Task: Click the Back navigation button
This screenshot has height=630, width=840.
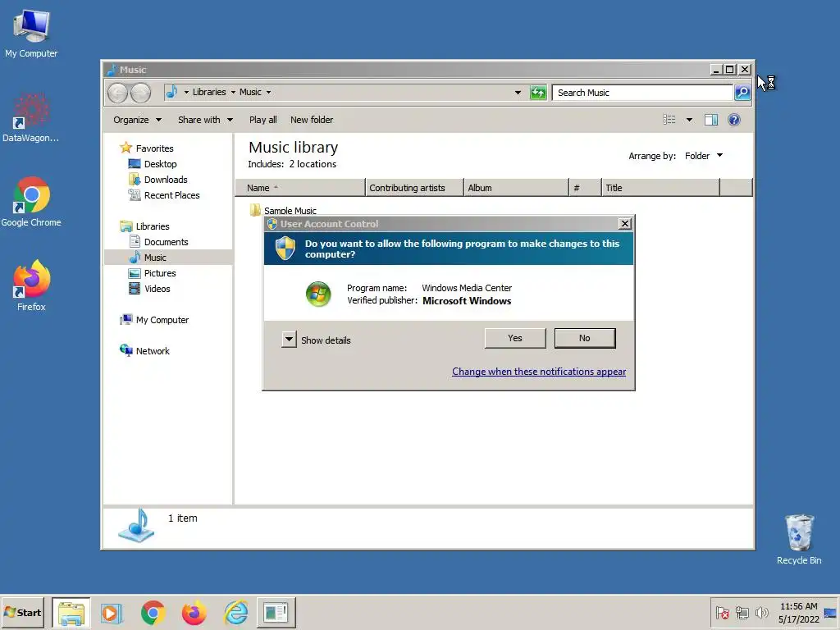Action: 117,94
